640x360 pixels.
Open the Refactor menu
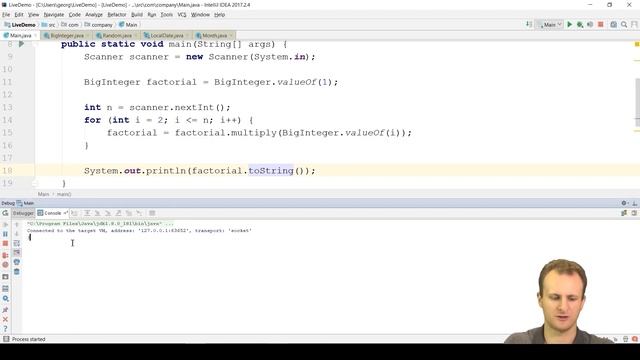pos(117,15)
